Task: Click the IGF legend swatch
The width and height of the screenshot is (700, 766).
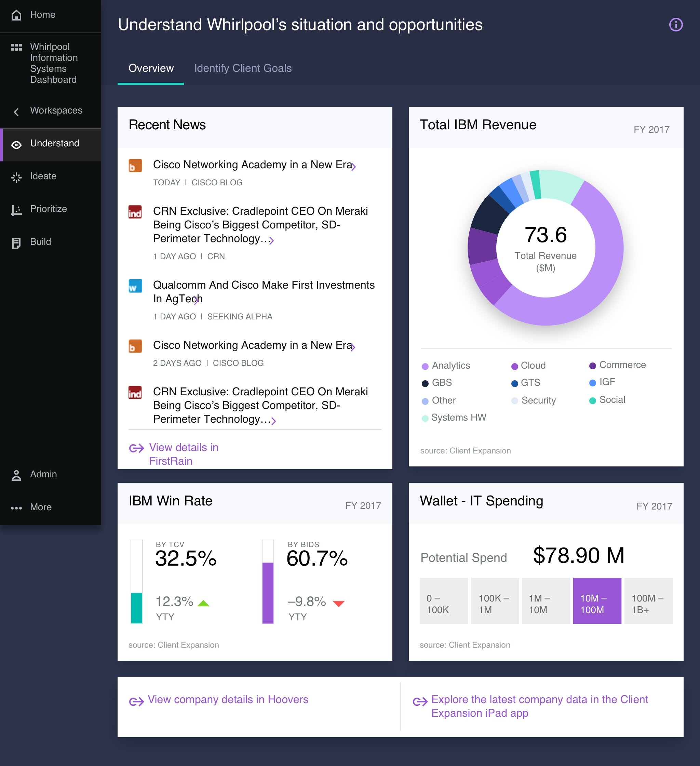Action: 593,383
